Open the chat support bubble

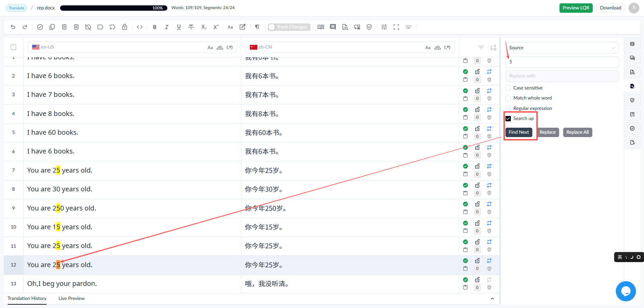626,291
